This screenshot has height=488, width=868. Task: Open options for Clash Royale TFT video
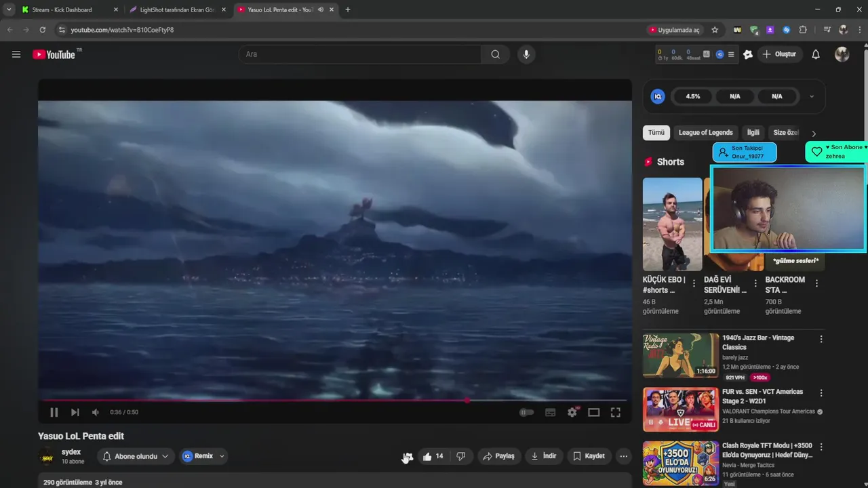tap(821, 447)
